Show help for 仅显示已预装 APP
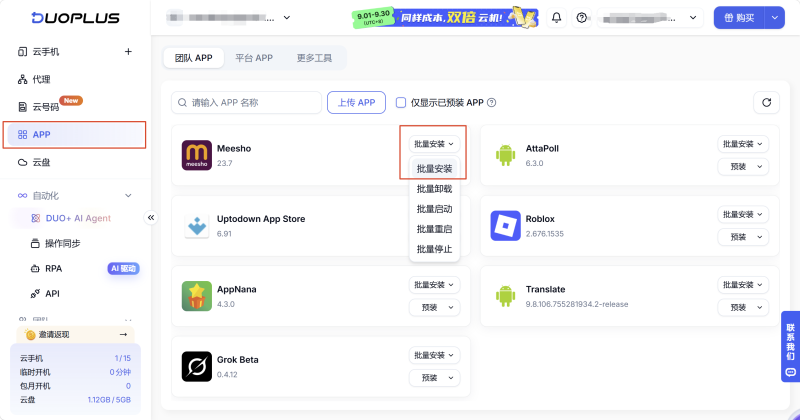 click(x=491, y=103)
